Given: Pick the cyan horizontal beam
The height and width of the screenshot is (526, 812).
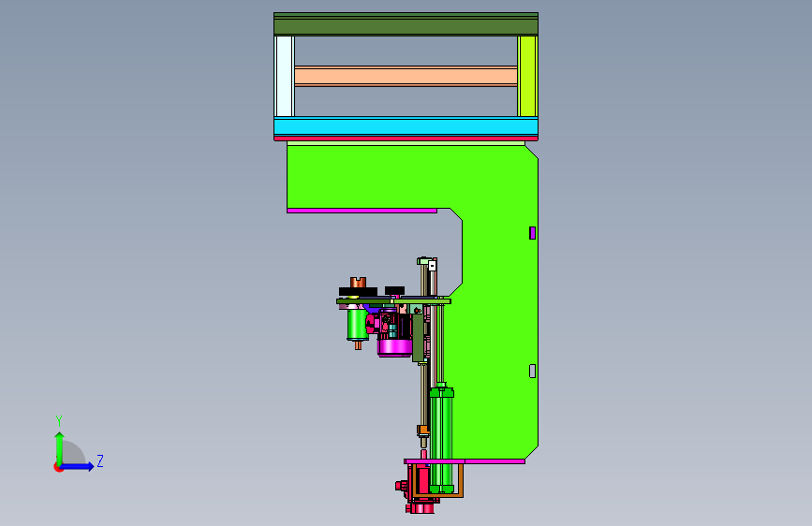Looking at the screenshot, I should click(406, 126).
